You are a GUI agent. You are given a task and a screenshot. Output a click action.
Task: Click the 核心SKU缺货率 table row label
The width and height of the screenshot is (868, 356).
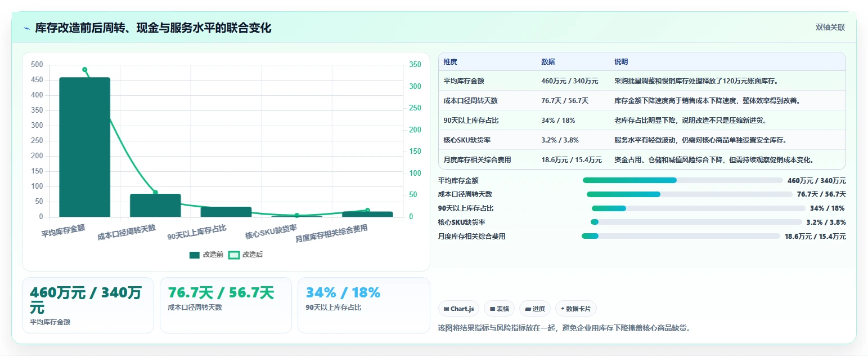467,140
